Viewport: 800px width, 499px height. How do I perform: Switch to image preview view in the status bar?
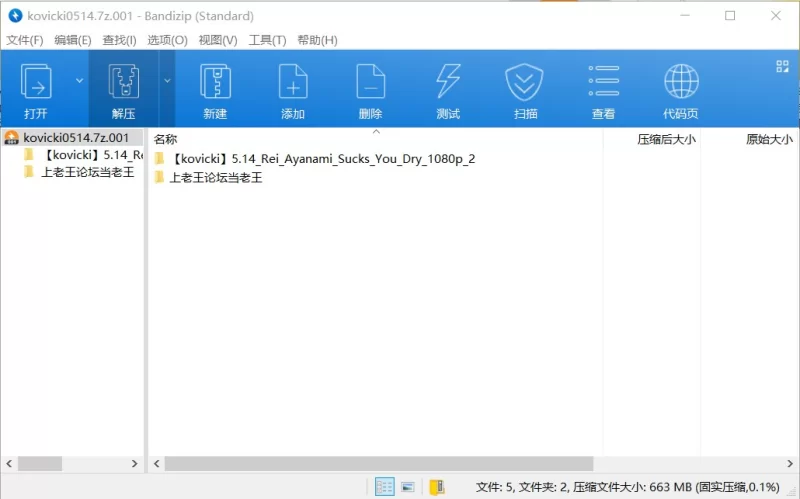(408, 487)
